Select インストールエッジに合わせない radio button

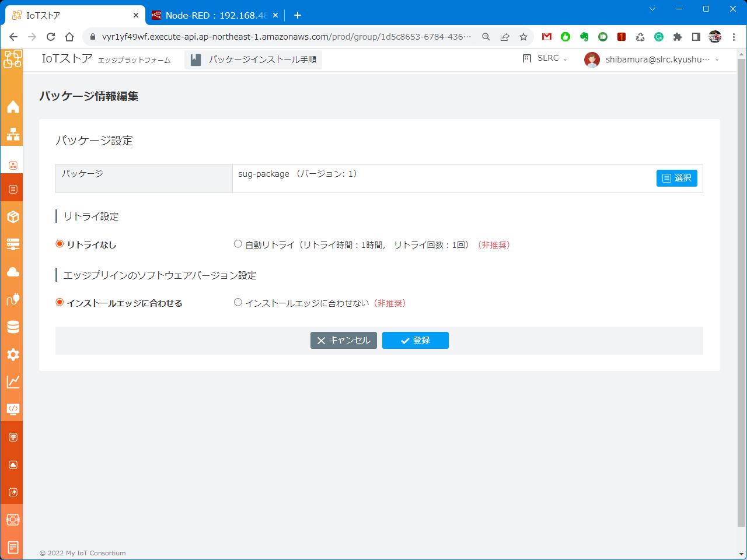(238, 302)
